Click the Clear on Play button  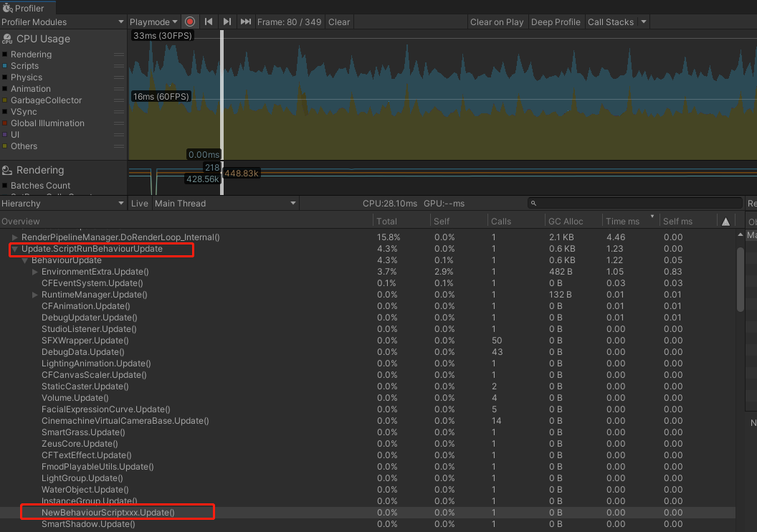(497, 22)
